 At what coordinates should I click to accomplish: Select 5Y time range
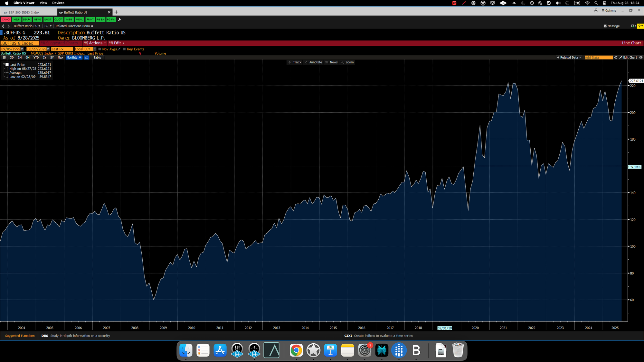(52, 58)
